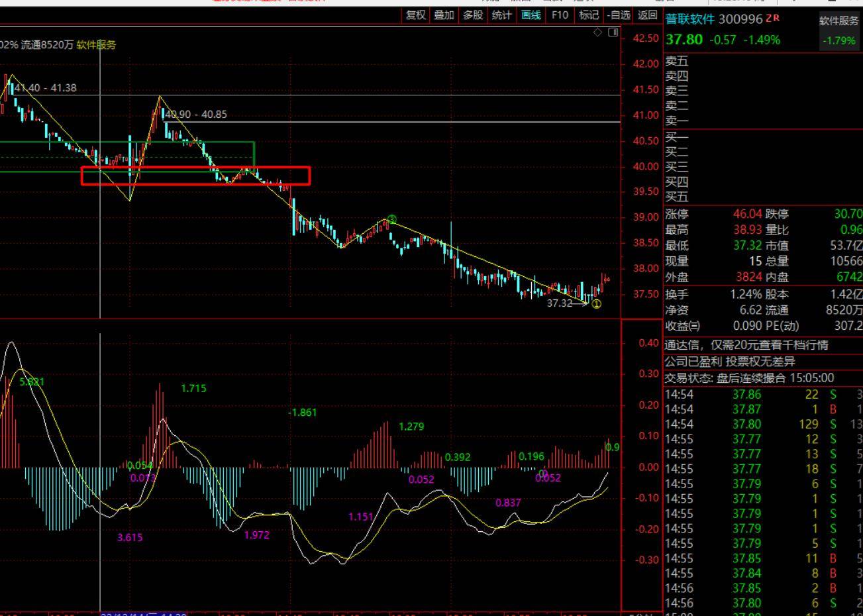Screen dimensions: 863x616
Task: Click the 外盘 value 3824
Action: [x=749, y=277]
